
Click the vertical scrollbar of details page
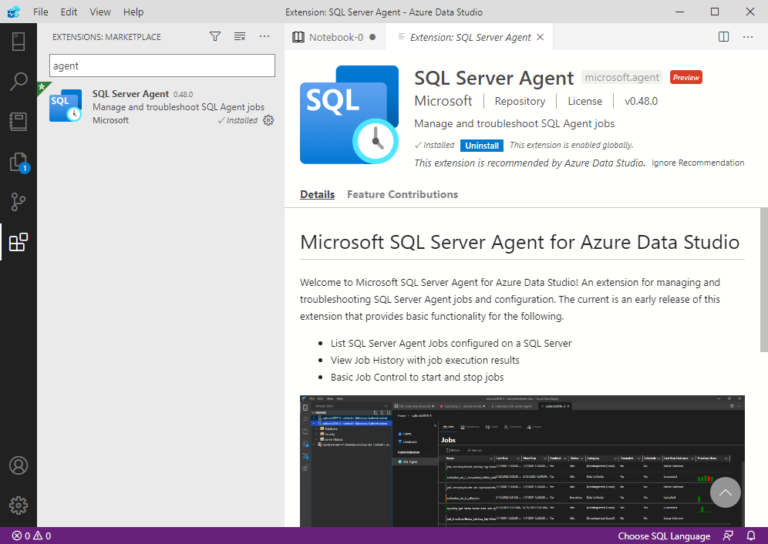(764, 280)
